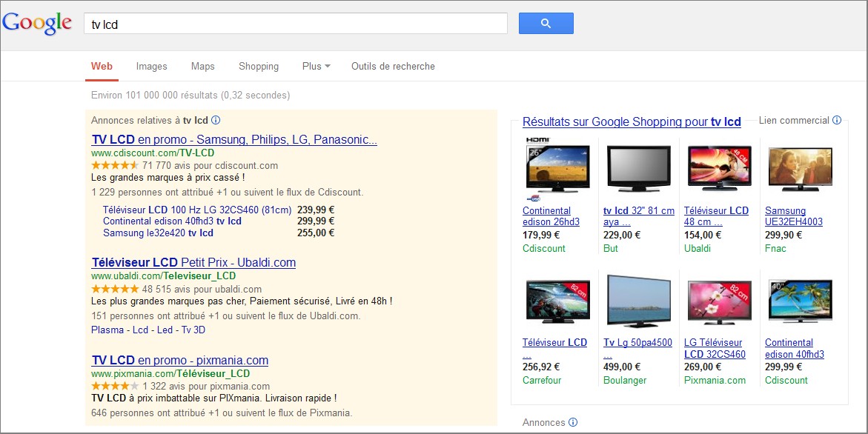Open the Maps tab

[x=202, y=67]
